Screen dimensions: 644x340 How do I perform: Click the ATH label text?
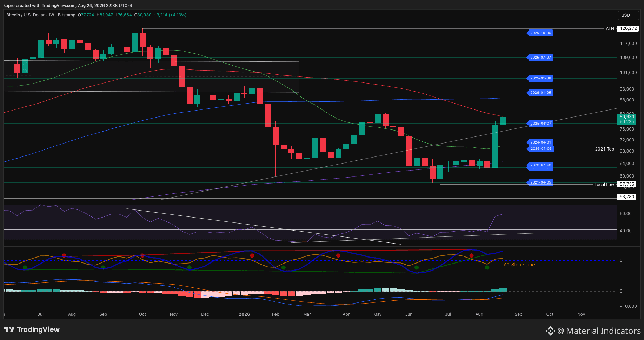[x=610, y=29]
